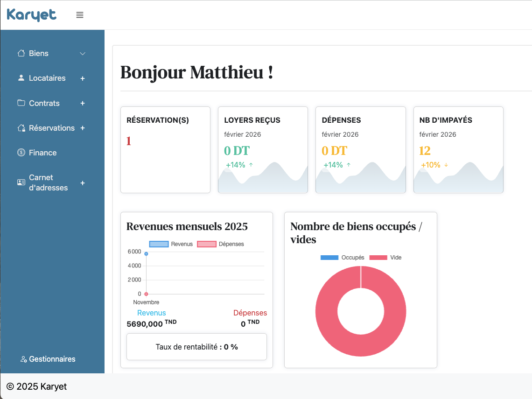Click the hamburger menu icon in header
The height and width of the screenshot is (399, 532).
click(x=80, y=15)
